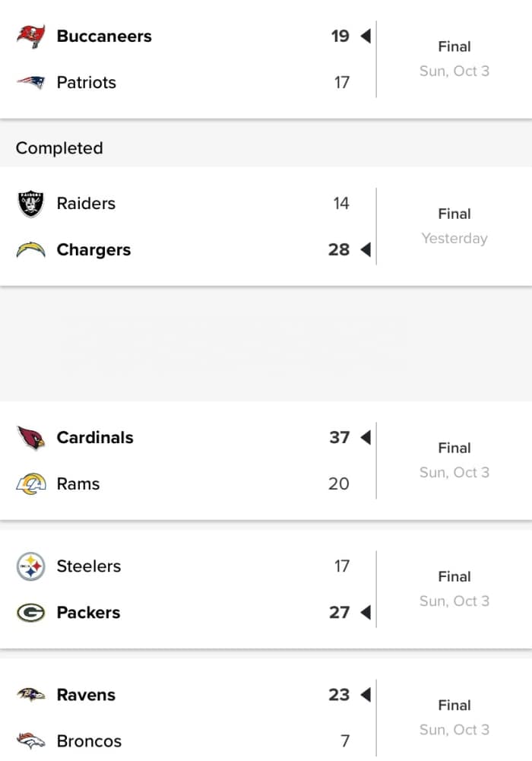Click Final label for the Packers game
The height and width of the screenshot is (761, 532).
click(x=454, y=576)
